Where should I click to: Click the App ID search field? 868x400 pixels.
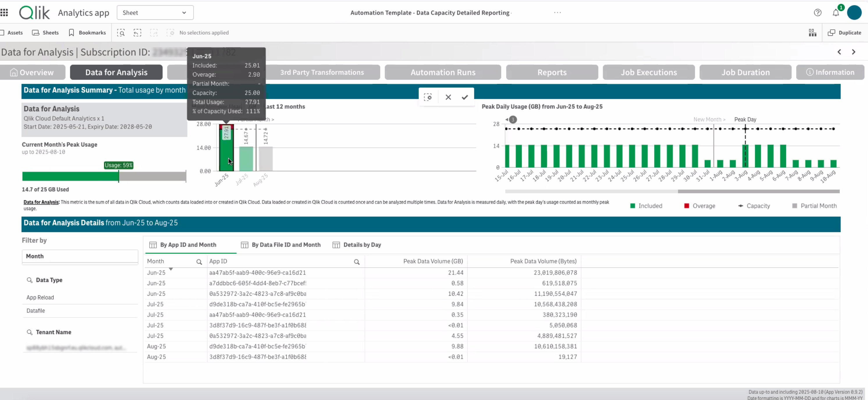357,261
